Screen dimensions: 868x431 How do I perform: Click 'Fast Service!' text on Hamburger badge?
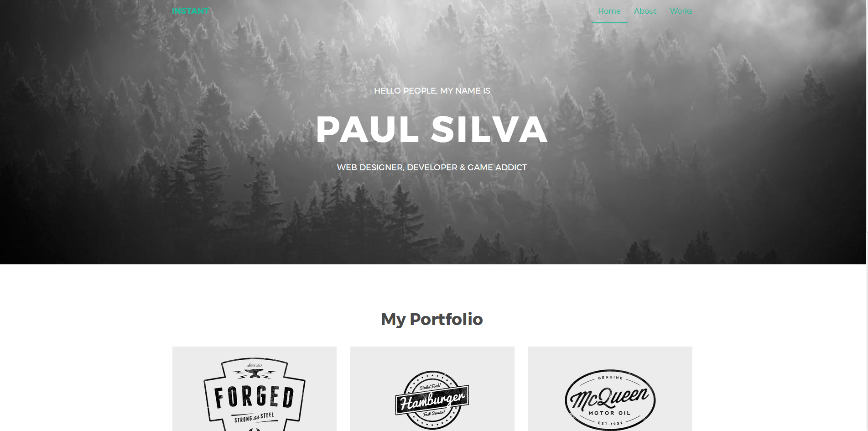pos(433,413)
